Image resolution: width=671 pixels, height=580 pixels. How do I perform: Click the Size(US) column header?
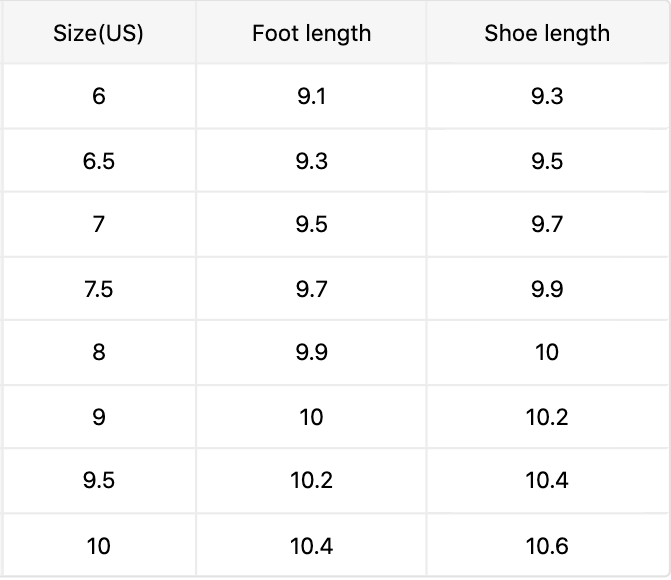pos(98,33)
